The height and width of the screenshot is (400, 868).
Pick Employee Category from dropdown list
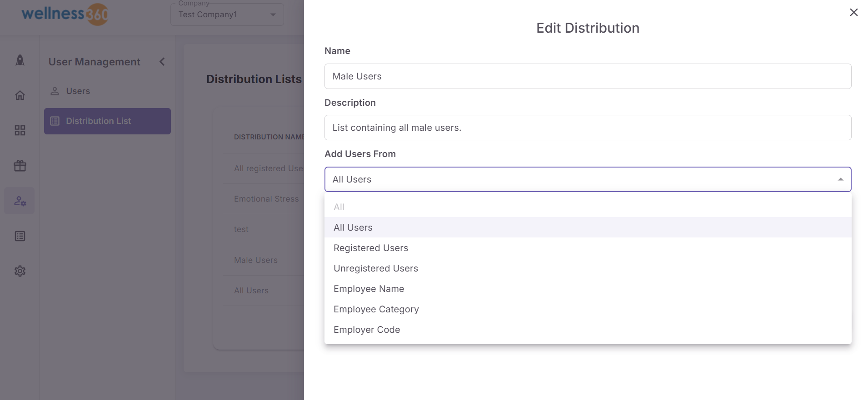coord(376,309)
